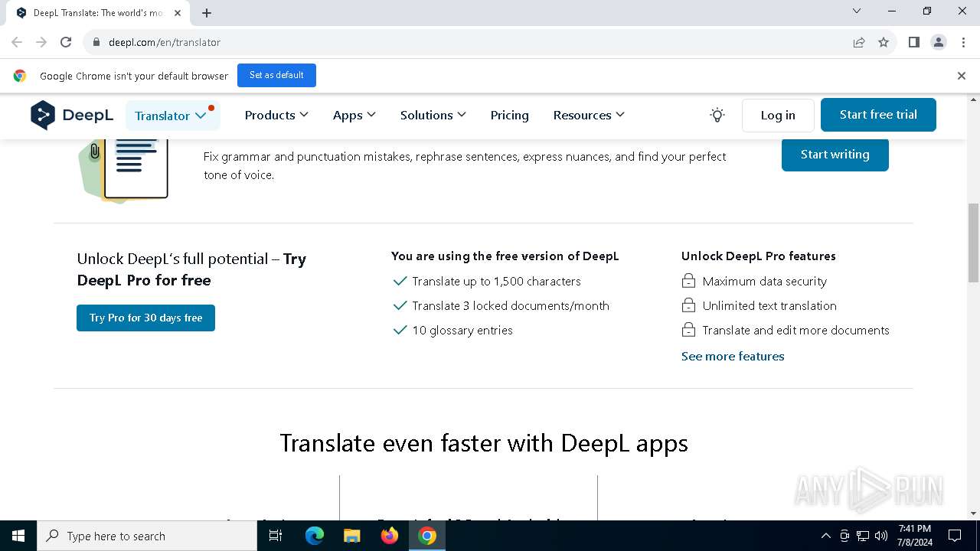Click the 'Maximum data security' text
Screen dimensions: 980x551
click(x=765, y=281)
